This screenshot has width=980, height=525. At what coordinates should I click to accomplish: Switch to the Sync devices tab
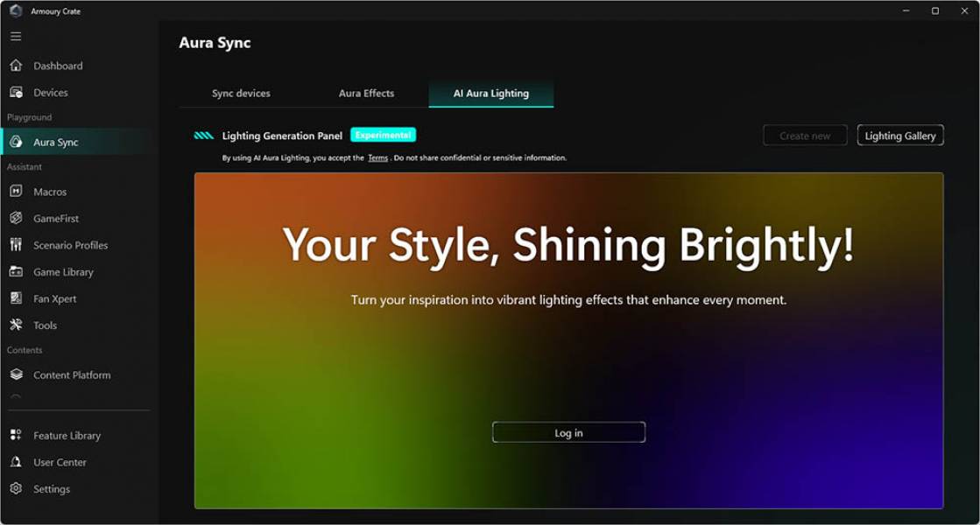(241, 93)
